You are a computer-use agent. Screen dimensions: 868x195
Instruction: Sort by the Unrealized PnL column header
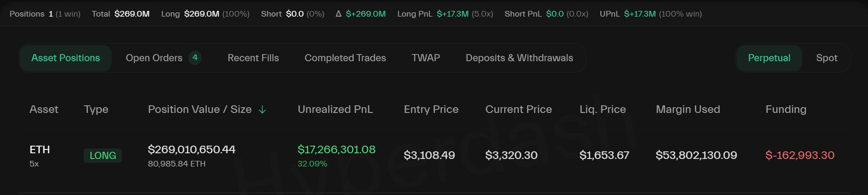(335, 110)
